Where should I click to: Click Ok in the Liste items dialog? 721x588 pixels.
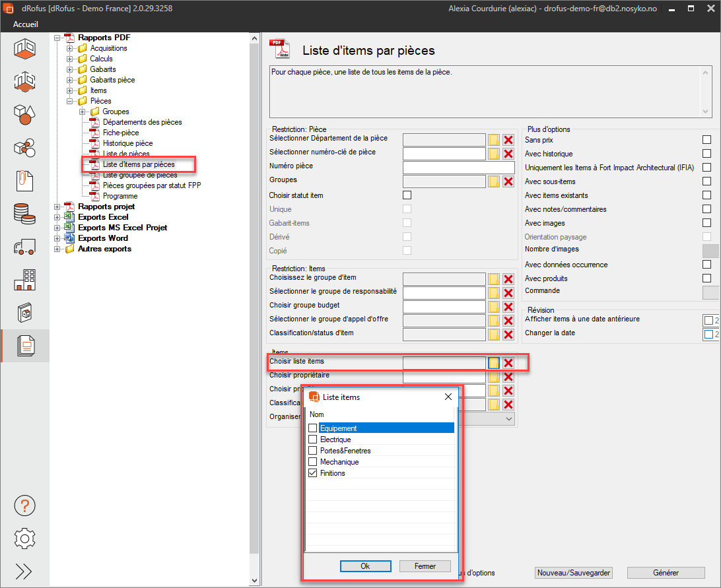tap(365, 566)
